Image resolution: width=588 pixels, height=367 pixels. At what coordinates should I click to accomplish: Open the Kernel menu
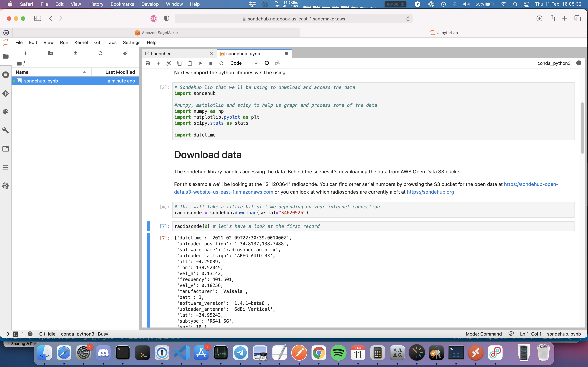(x=81, y=42)
